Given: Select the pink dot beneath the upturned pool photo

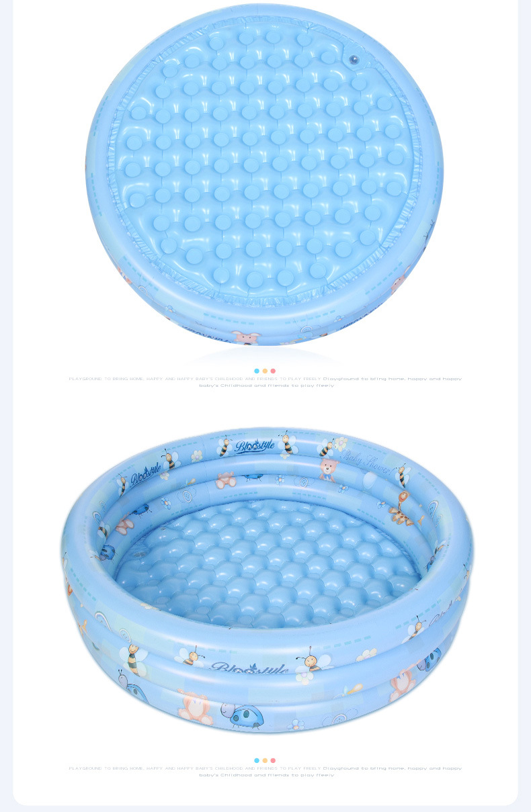Looking at the screenshot, I should pos(273,371).
